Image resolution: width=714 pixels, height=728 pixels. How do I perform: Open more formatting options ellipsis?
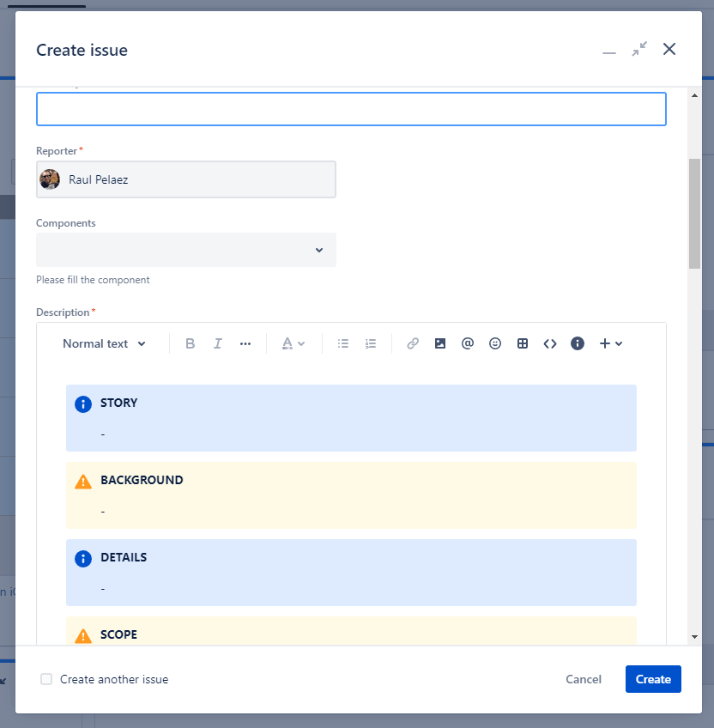tap(245, 343)
